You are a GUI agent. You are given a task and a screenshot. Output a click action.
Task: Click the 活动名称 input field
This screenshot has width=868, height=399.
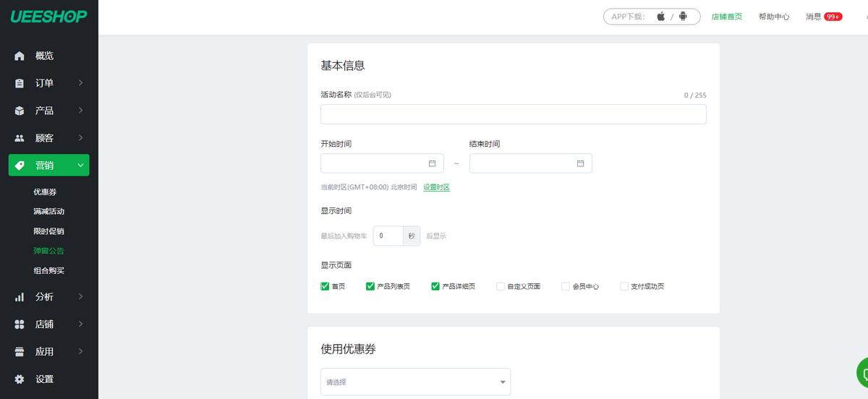coord(514,114)
